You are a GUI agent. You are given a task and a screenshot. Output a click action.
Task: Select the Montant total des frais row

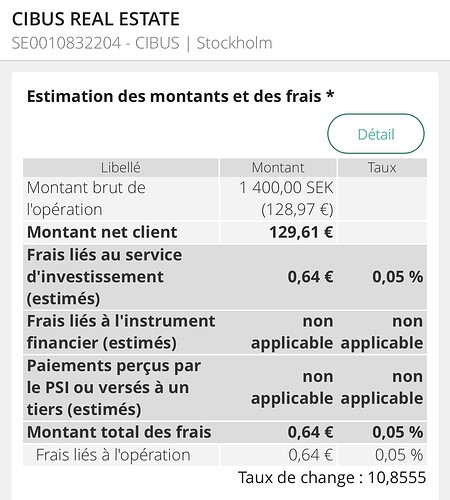pos(225,432)
